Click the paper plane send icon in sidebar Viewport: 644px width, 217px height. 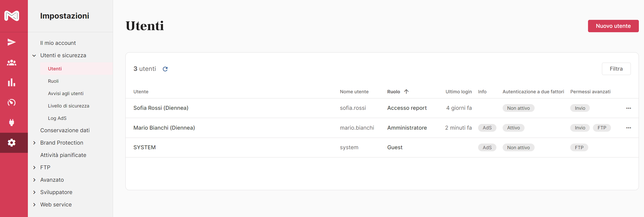click(x=12, y=42)
